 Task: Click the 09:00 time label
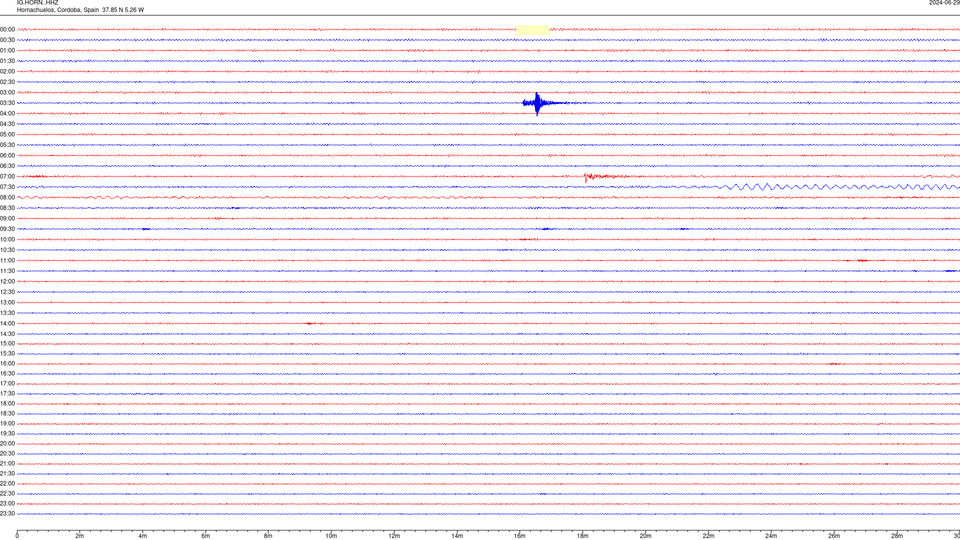click(x=7, y=219)
